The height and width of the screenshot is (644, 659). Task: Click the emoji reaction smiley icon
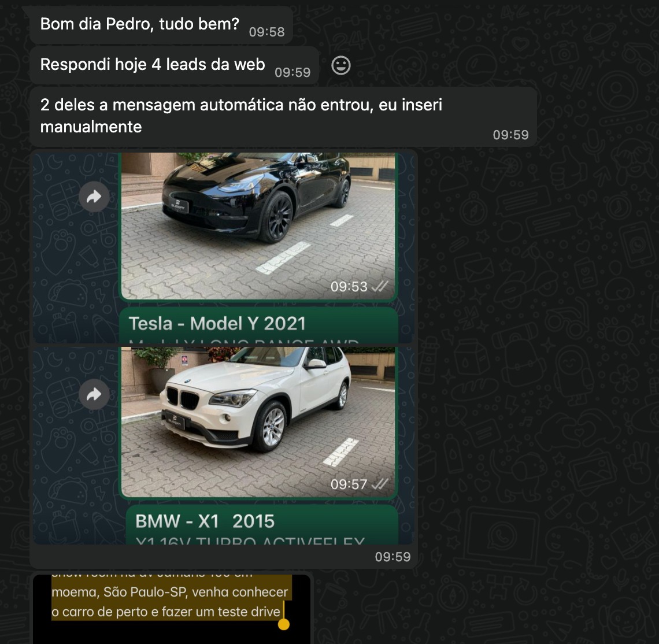pyautogui.click(x=341, y=65)
